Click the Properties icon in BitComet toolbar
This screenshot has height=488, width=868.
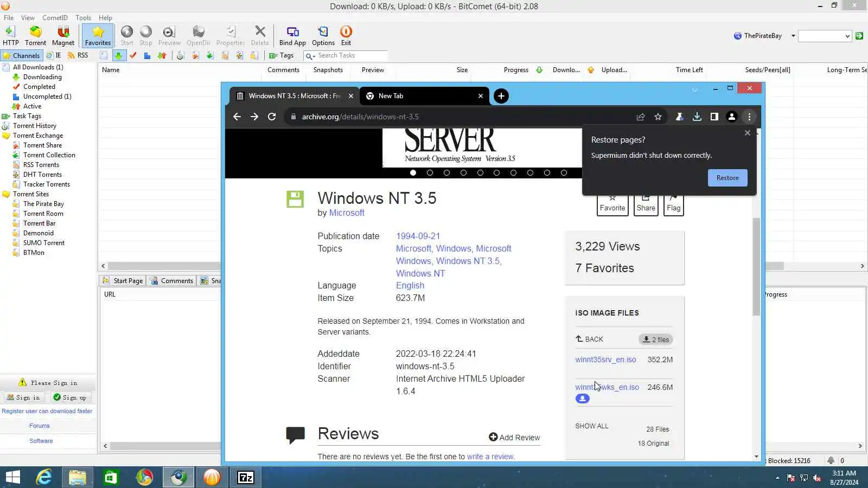(231, 36)
